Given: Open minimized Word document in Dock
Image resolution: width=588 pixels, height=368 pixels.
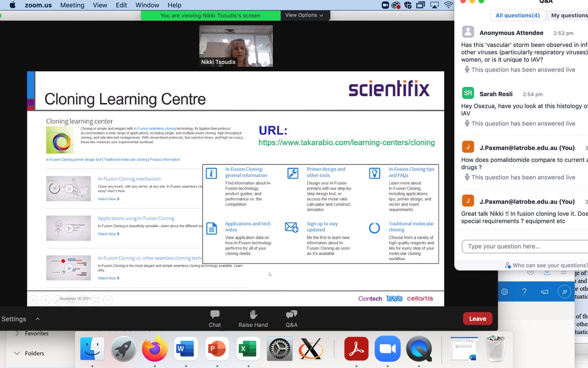Looking at the screenshot, I should click(464, 349).
